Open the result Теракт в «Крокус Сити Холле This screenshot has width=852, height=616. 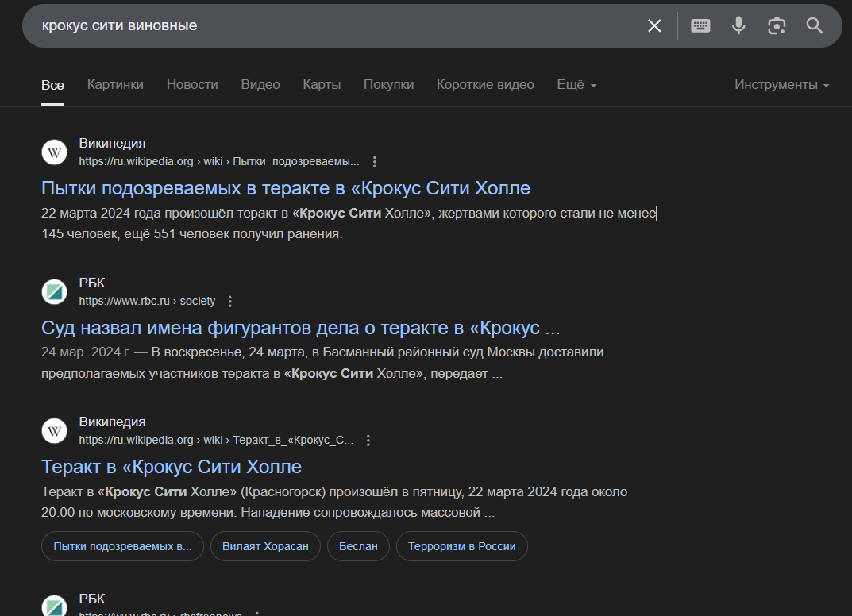(x=172, y=467)
